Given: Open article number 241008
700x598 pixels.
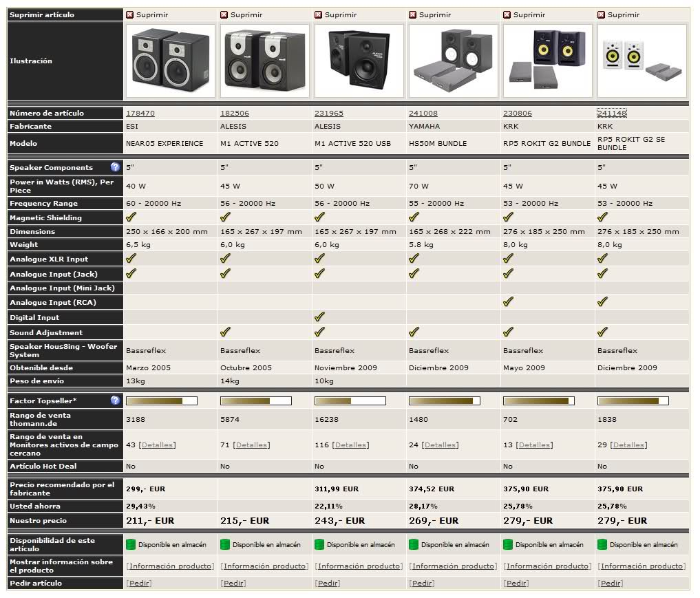Looking at the screenshot, I should pyautogui.click(x=423, y=114).
